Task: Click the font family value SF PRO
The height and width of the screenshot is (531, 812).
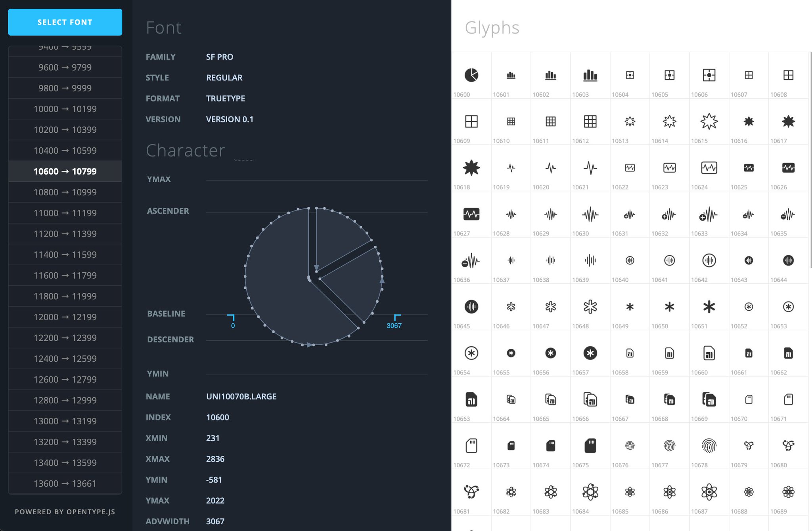Action: click(x=220, y=57)
